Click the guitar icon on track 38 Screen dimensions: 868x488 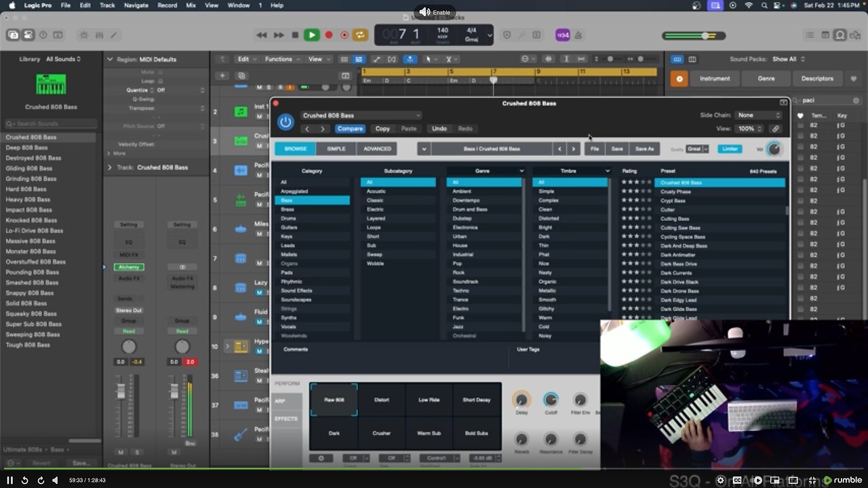click(x=240, y=434)
